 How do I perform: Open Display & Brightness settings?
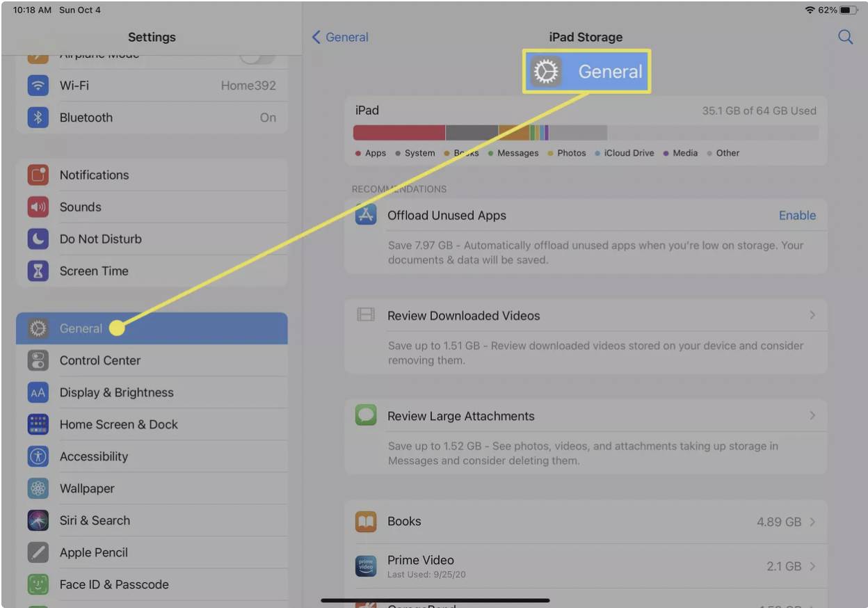coord(116,392)
